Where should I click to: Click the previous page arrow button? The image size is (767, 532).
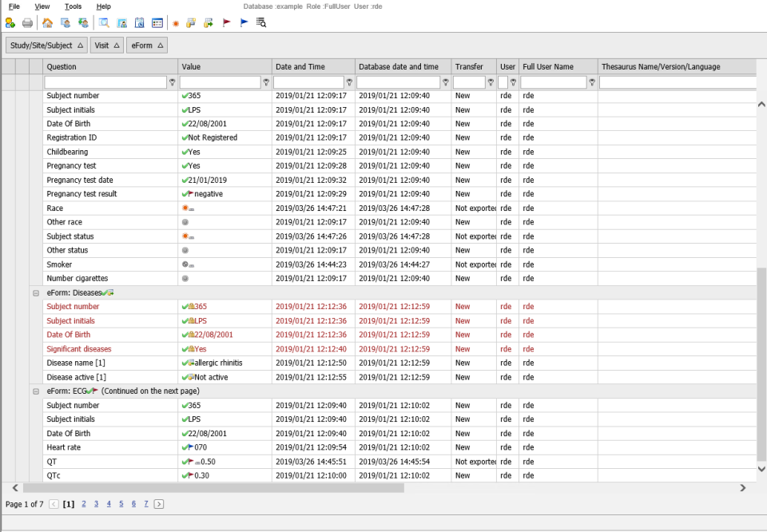(54, 504)
